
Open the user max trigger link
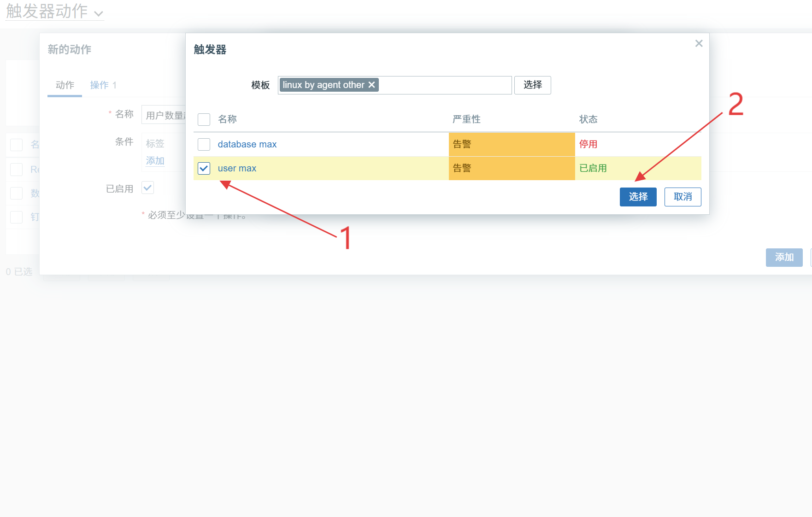coord(237,168)
